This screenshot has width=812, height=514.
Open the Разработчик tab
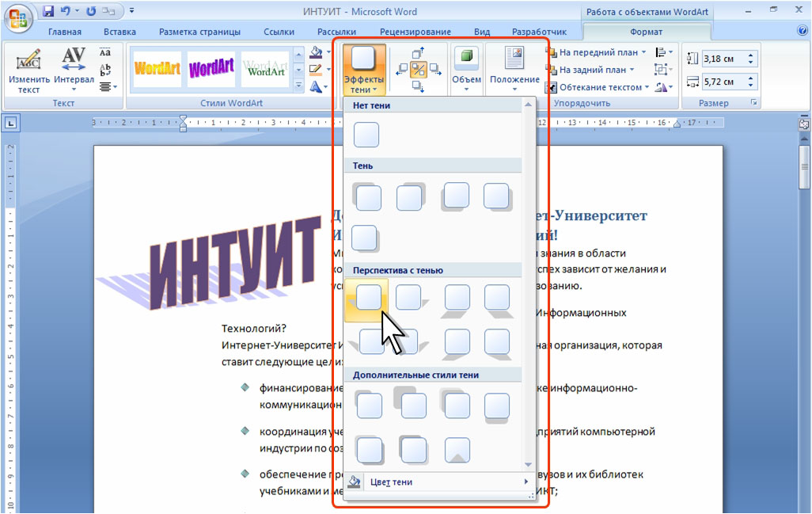tap(539, 32)
